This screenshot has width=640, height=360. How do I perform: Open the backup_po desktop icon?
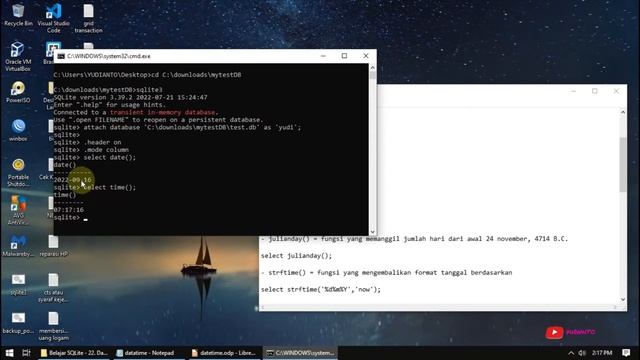coord(18,322)
